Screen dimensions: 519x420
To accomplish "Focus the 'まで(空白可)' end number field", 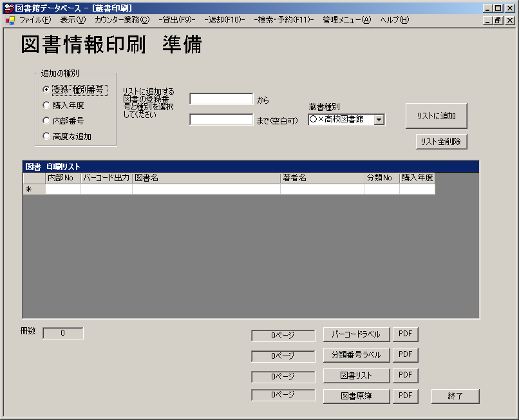I will [x=222, y=120].
